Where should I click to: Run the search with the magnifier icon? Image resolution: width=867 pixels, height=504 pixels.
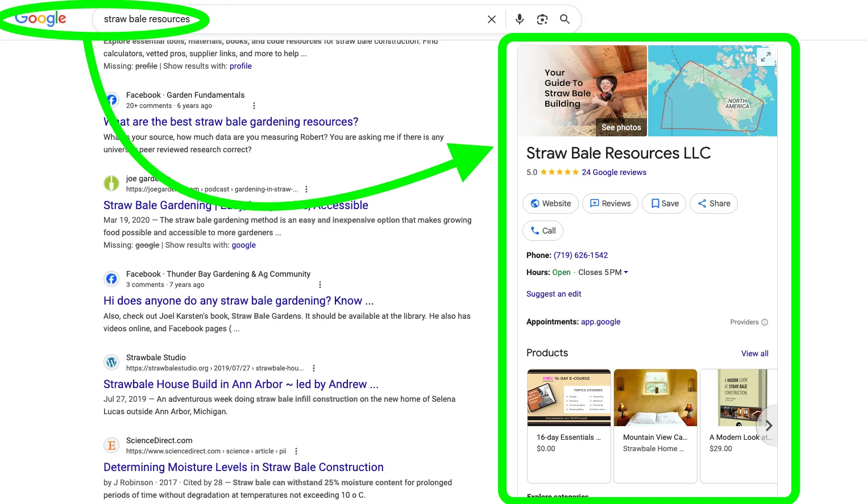pyautogui.click(x=565, y=19)
